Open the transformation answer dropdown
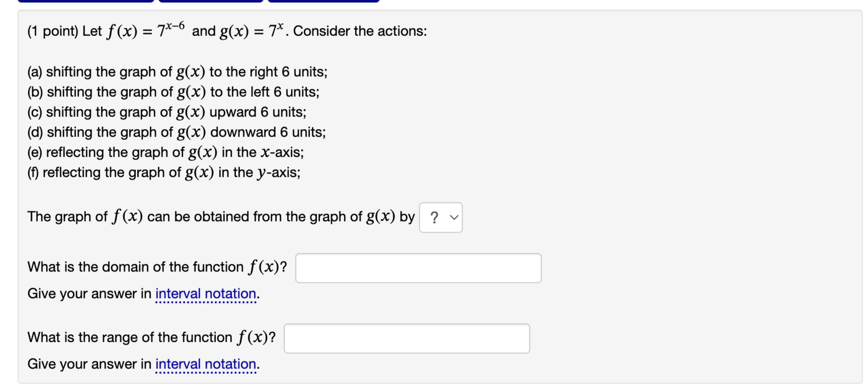 [441, 218]
